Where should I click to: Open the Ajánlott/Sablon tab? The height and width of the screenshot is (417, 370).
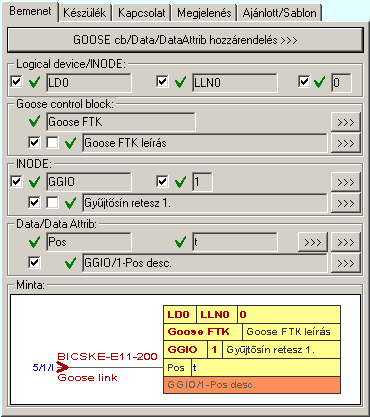point(280,13)
